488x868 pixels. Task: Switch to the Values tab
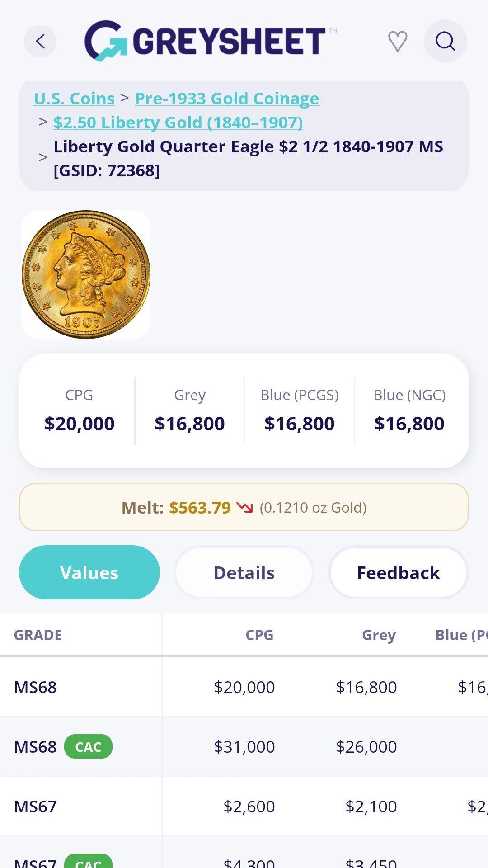coord(89,572)
